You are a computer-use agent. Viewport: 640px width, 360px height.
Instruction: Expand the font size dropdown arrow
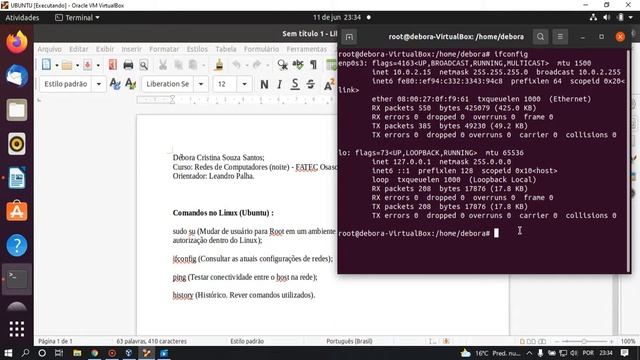(244, 84)
